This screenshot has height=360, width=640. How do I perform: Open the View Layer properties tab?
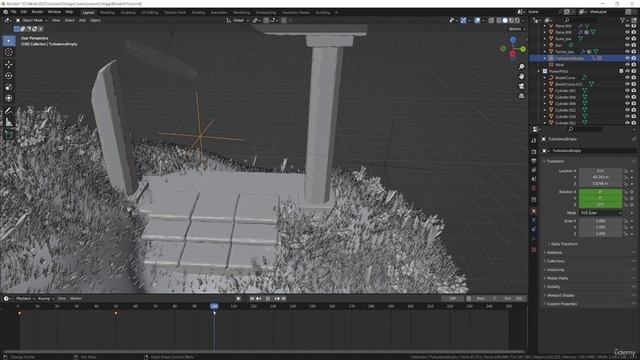pyautogui.click(x=533, y=170)
